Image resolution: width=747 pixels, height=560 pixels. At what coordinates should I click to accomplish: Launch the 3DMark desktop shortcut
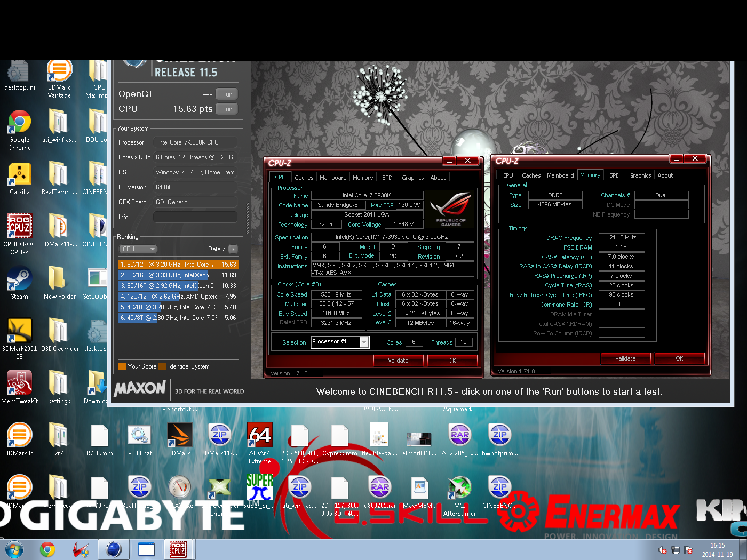pos(179,439)
